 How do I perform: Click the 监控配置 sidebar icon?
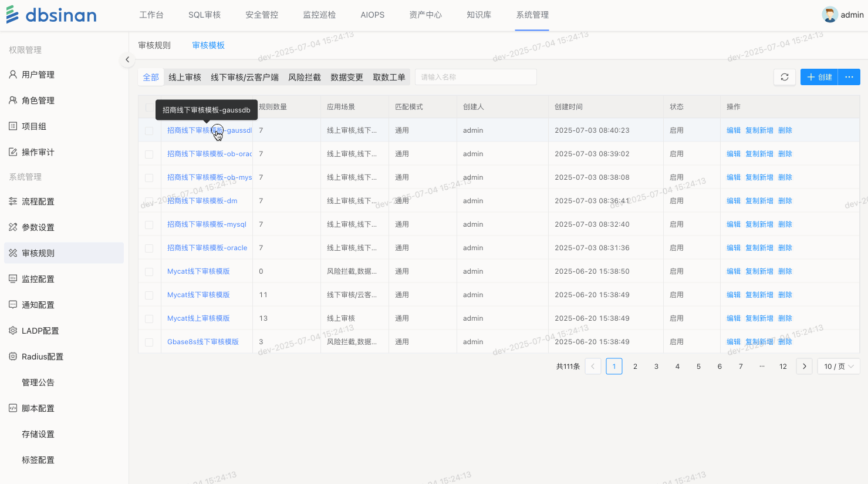13,279
